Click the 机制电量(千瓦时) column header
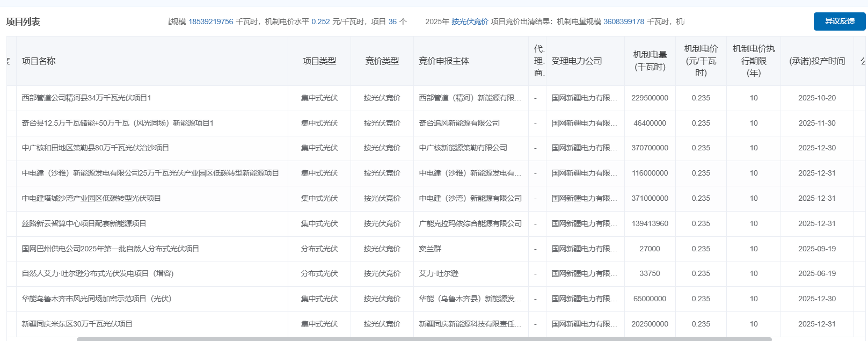The height and width of the screenshot is (341, 868). [x=650, y=61]
